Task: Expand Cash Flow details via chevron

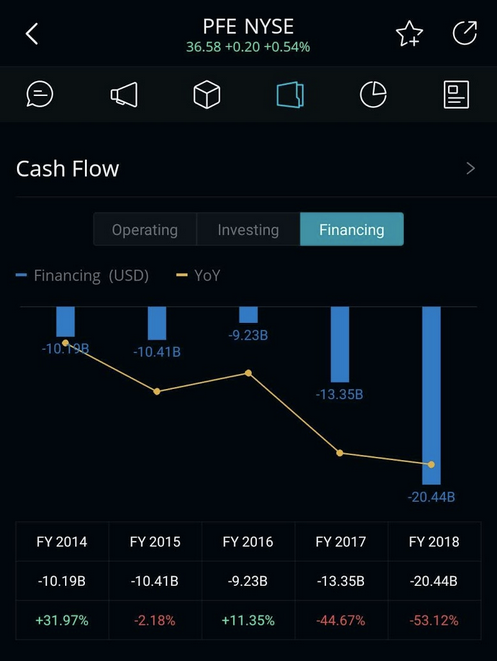Action: tap(470, 169)
